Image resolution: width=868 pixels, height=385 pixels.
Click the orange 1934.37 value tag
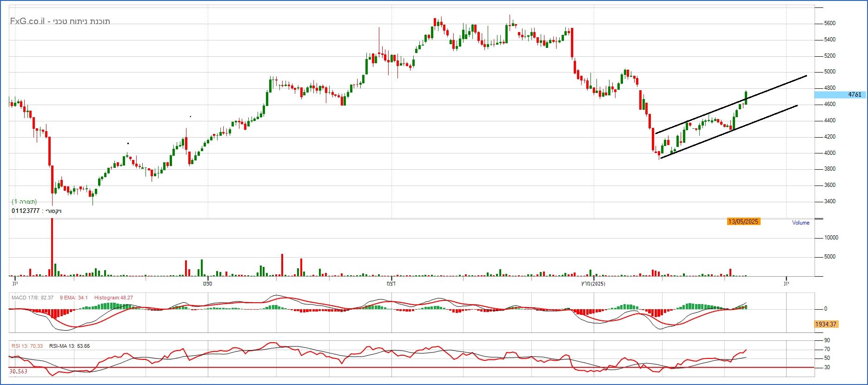[x=826, y=324]
